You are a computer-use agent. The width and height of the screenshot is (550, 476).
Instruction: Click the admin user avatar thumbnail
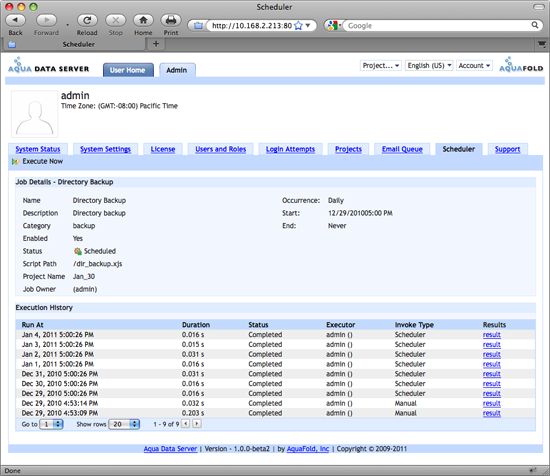tap(34, 114)
